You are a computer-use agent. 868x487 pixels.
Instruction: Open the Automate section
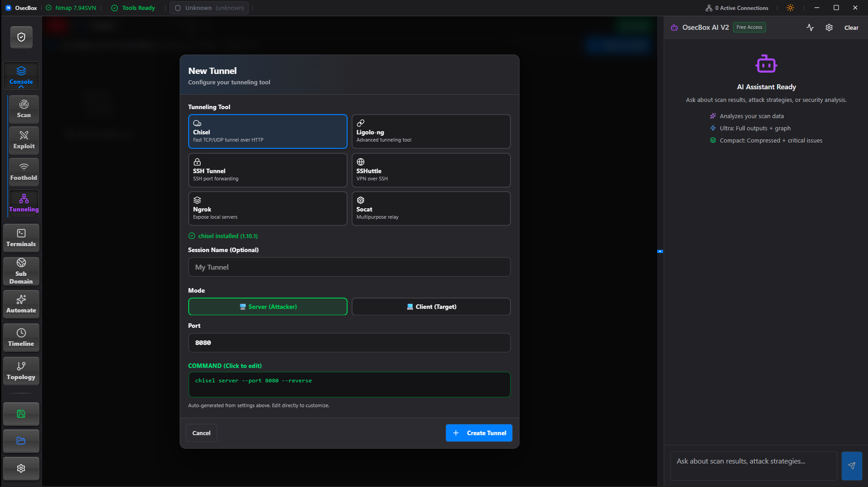(21, 304)
